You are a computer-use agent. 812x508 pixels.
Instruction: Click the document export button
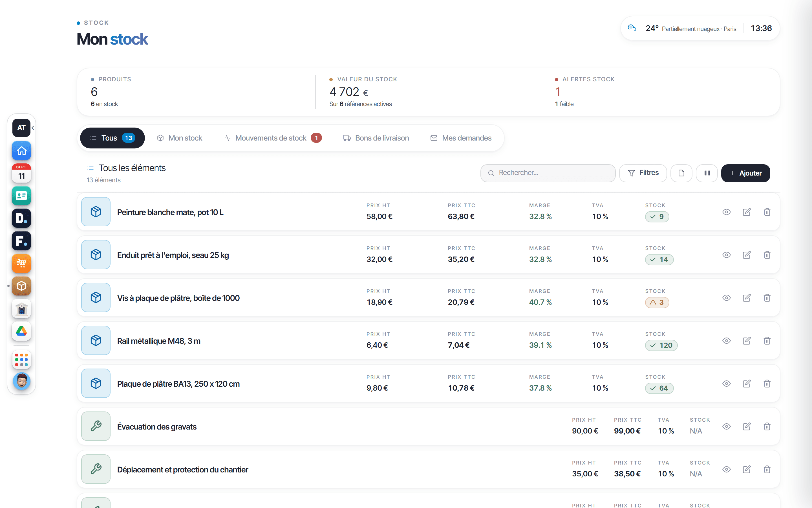681,173
